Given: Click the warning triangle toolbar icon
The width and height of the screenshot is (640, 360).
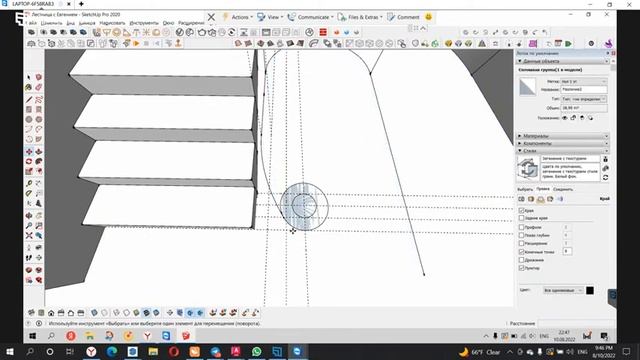Looking at the screenshot, I should point(482,44).
